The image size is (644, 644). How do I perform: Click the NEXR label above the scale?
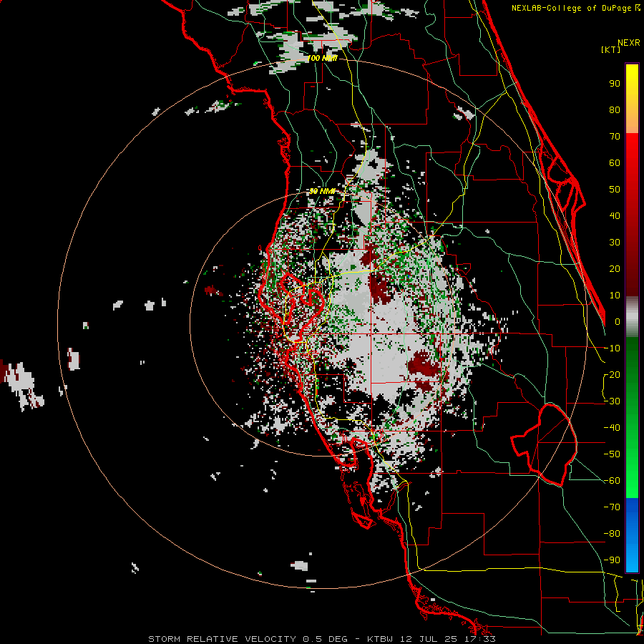(629, 43)
